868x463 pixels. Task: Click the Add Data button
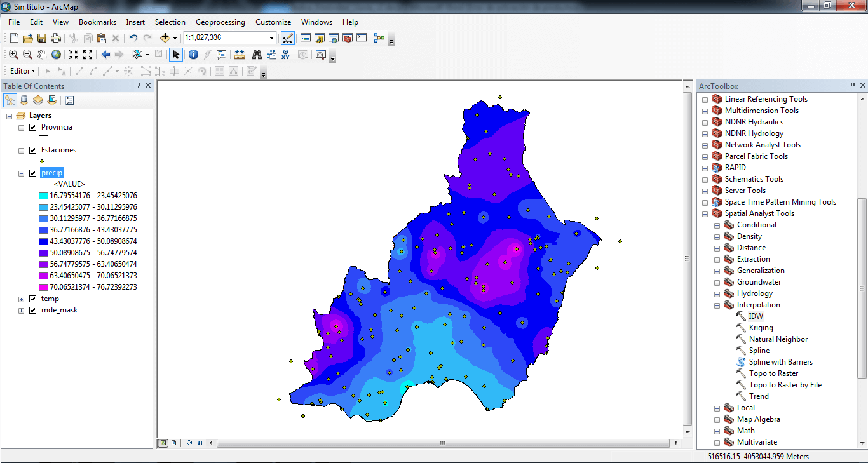click(x=165, y=38)
